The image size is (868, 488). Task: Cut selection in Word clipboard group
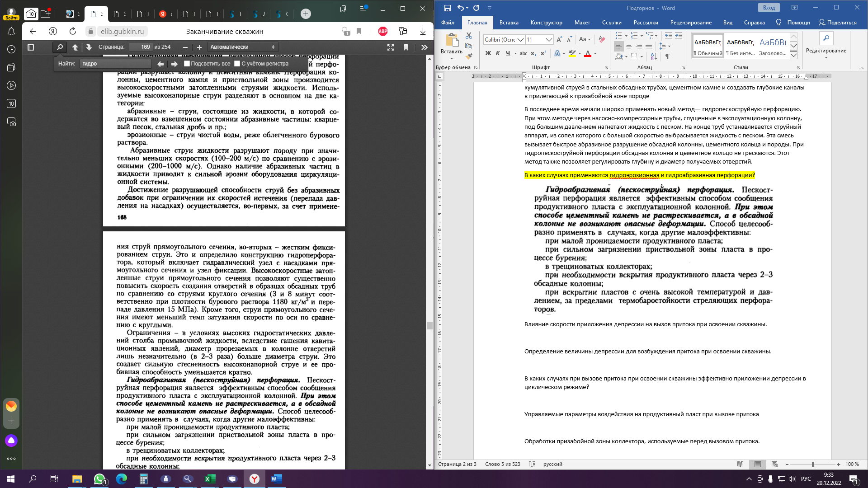pyautogui.click(x=469, y=36)
